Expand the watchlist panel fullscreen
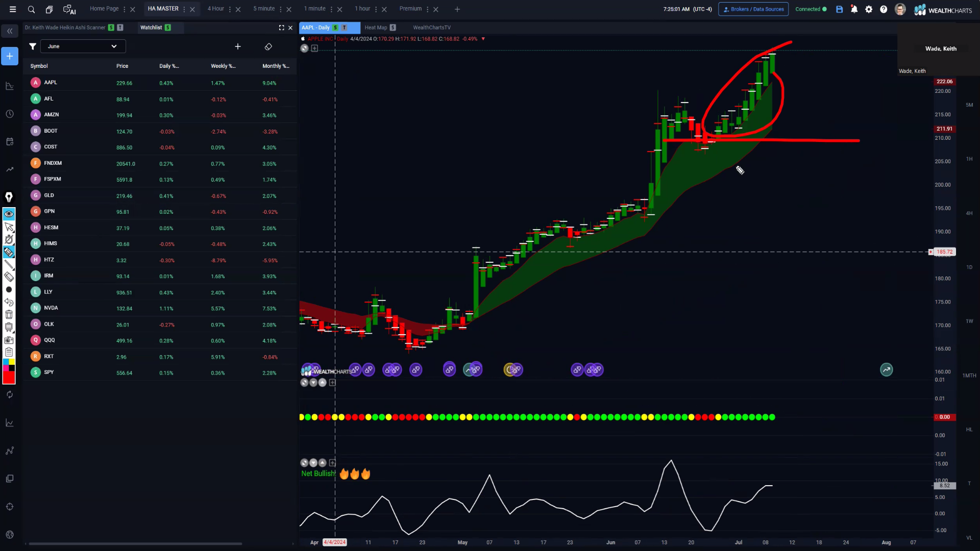 tap(281, 28)
